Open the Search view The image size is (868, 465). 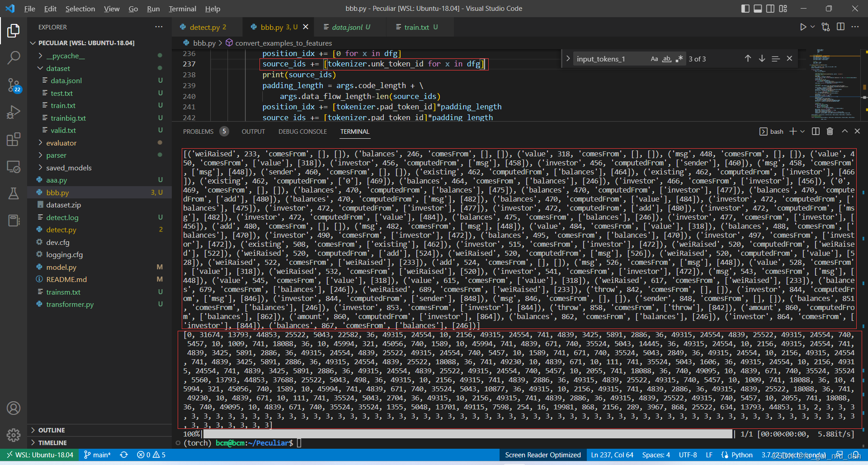click(x=14, y=57)
